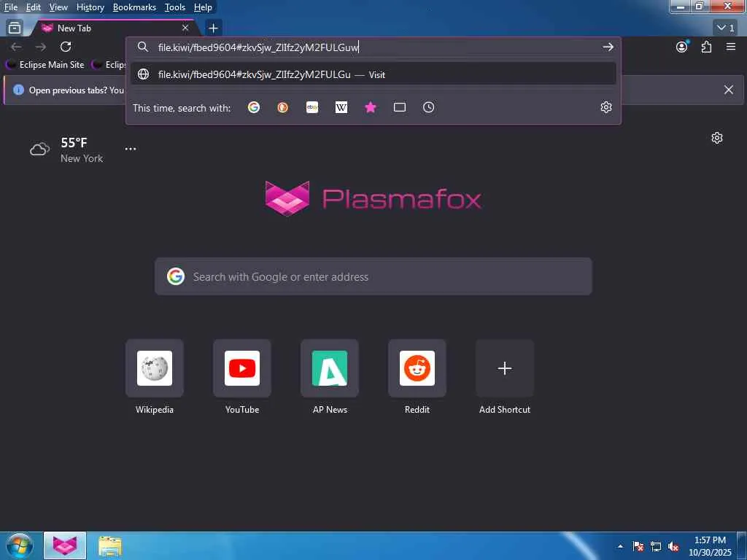Search open tabs with the tab icon
The width and height of the screenshot is (747, 560).
pyautogui.click(x=400, y=108)
